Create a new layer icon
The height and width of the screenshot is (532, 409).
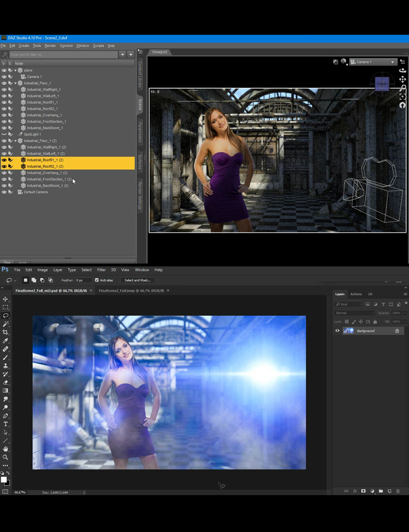389,491
